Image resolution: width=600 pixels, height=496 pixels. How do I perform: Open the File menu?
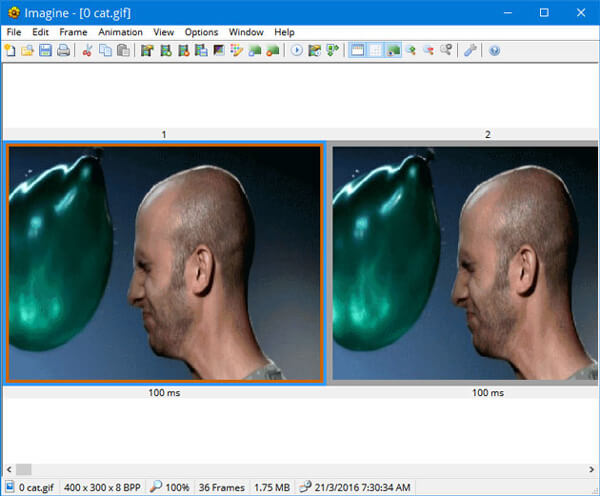pos(14,32)
